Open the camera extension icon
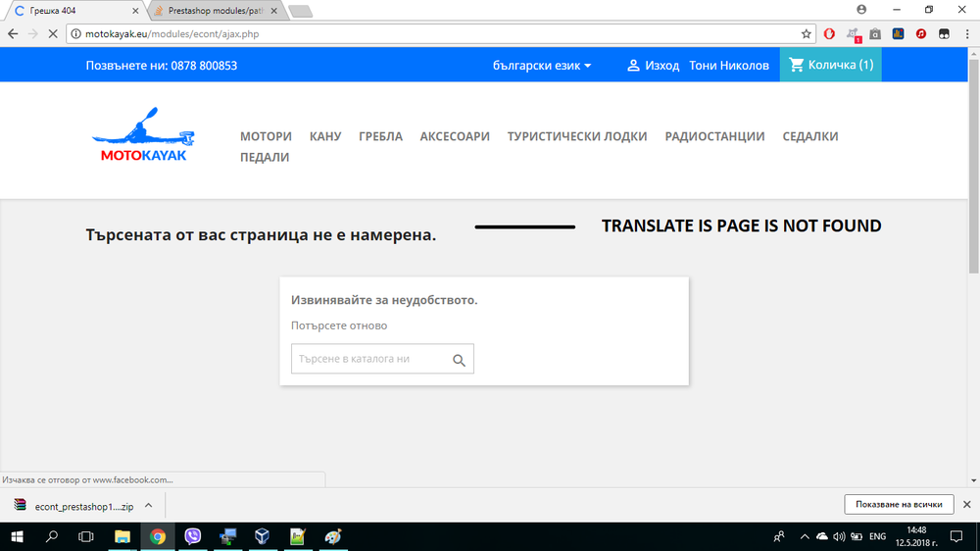Screen dimensions: 980x551 (875, 33)
